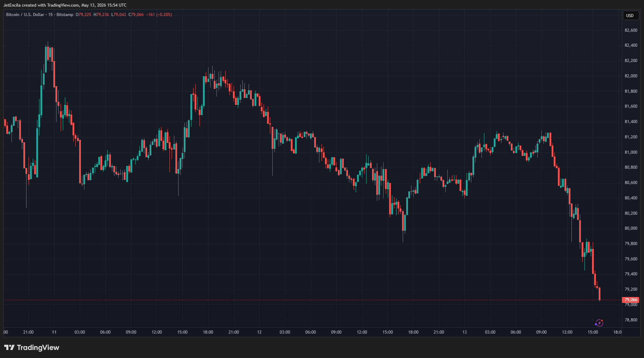Viewport: 644px width, 358px height.
Task: Click the 82,000 price level on price scale
Action: pyautogui.click(x=631, y=76)
